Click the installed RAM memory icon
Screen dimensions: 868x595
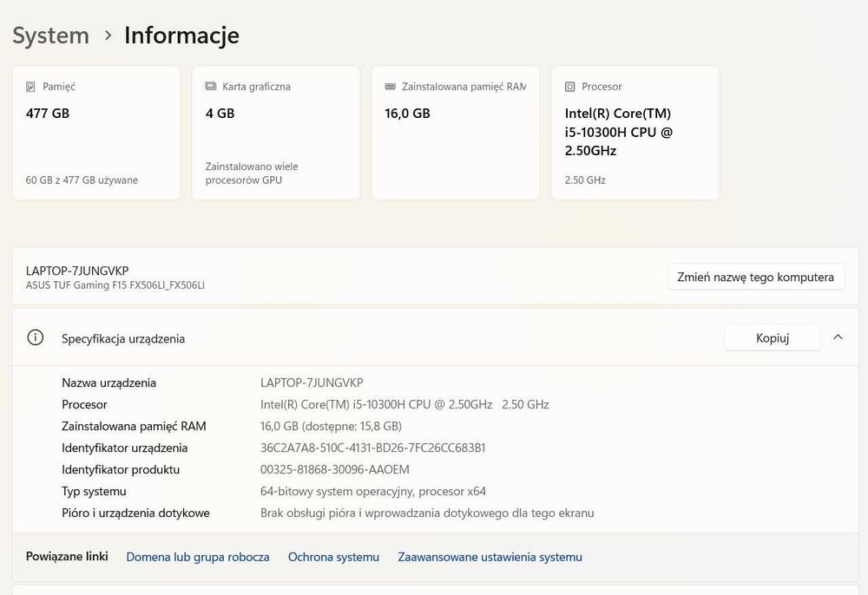tap(391, 87)
